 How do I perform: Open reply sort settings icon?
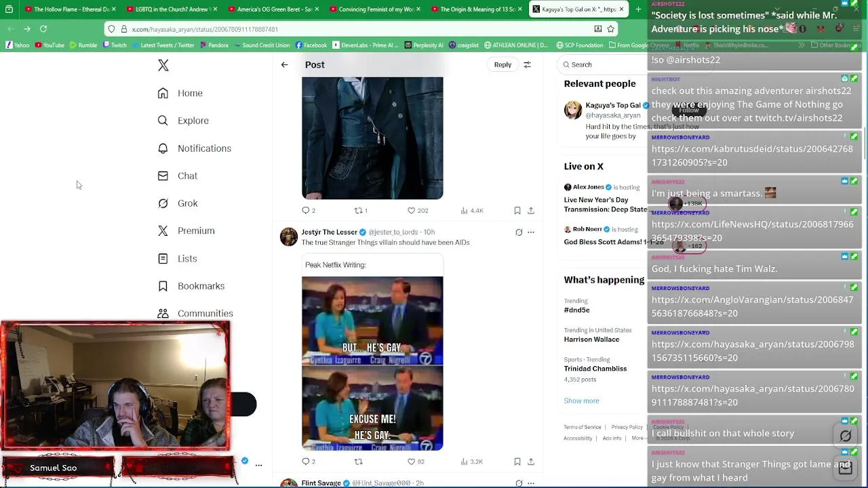point(527,64)
